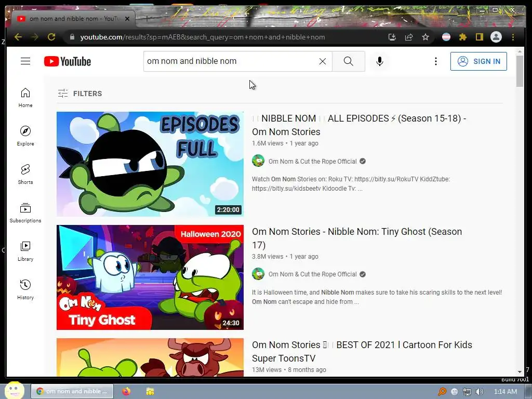This screenshot has height=399, width=532.
Task: Open History in the sidebar
Action: pyautogui.click(x=25, y=289)
